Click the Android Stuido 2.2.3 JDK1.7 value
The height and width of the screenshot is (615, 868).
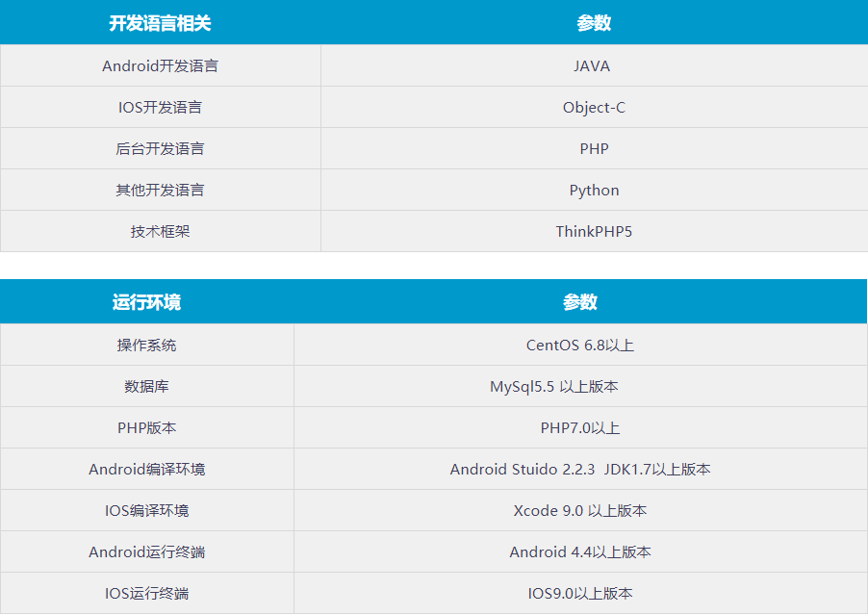pyautogui.click(x=580, y=469)
